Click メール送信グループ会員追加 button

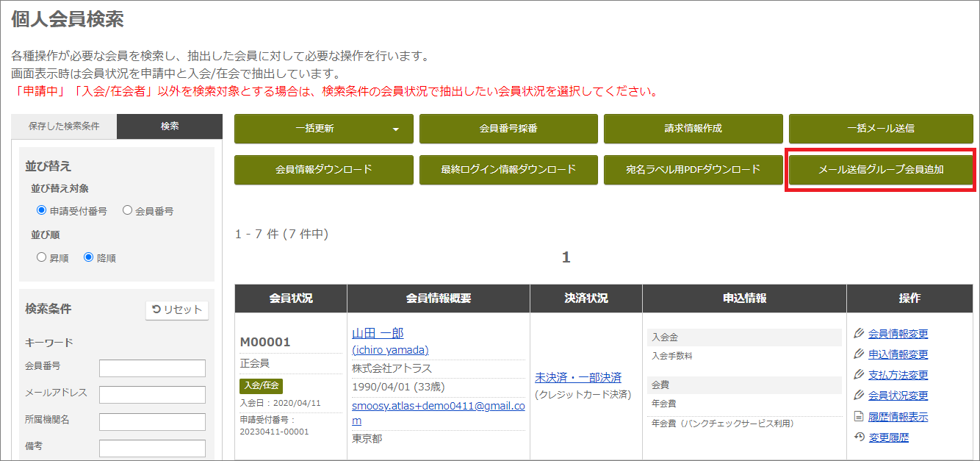[x=881, y=170]
